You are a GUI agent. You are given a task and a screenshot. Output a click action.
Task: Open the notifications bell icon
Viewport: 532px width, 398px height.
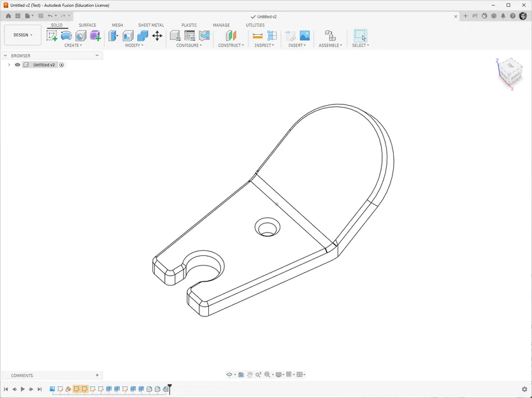503,16
